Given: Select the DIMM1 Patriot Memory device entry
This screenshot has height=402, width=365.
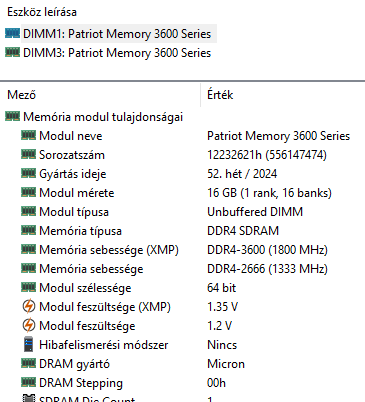Looking at the screenshot, I should 117,34.
